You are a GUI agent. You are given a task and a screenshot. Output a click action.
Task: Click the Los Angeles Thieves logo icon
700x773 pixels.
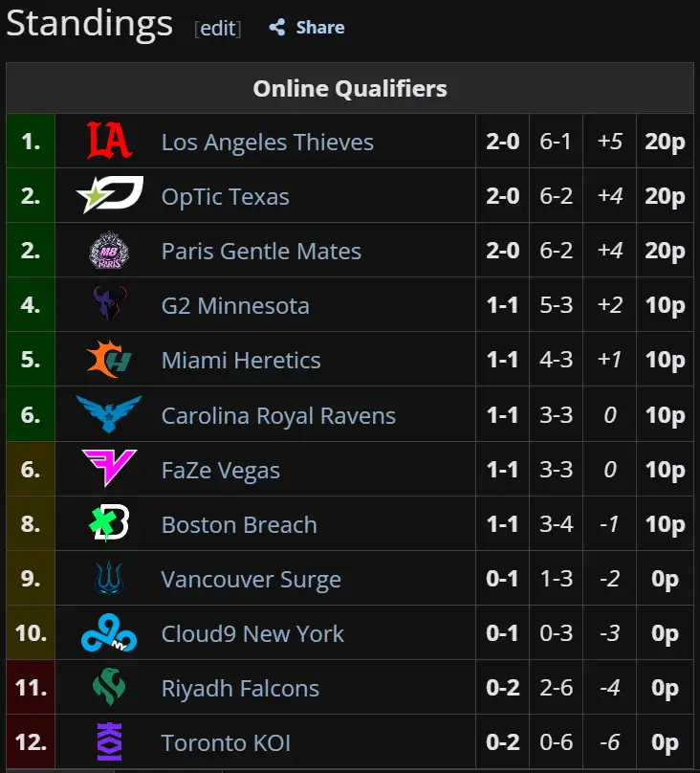[109, 142]
